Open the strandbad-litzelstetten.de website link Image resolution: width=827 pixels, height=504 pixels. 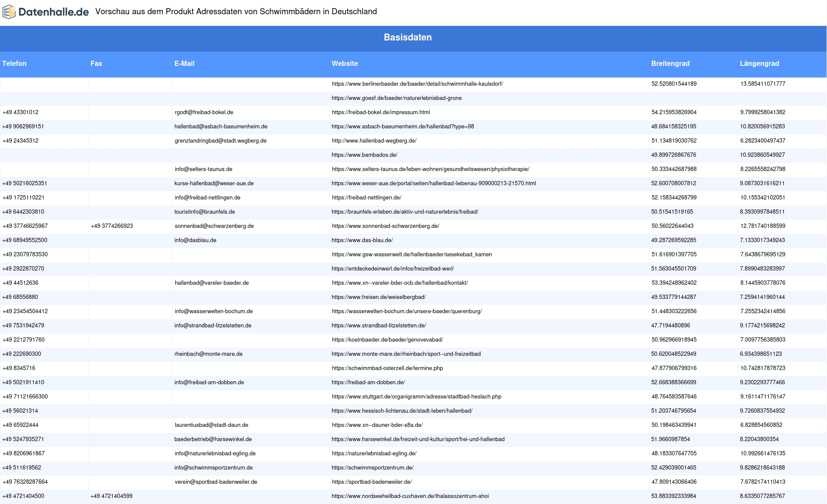tap(379, 326)
